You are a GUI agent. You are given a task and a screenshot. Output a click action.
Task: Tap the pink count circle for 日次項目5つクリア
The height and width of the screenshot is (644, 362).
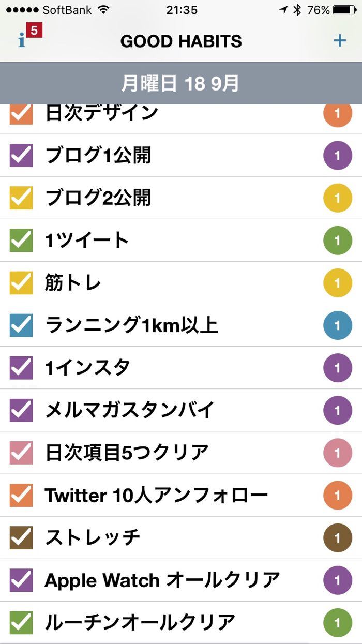[337, 453]
